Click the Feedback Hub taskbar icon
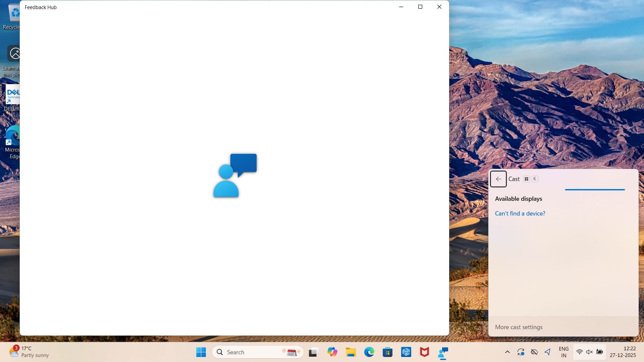This screenshot has width=644, height=362. tap(443, 352)
